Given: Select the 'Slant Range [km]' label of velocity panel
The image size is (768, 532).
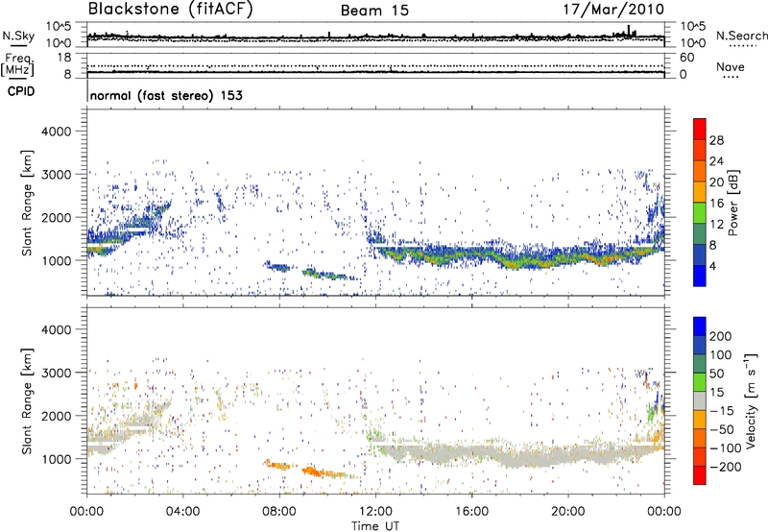Looking at the screenshot, I should (27, 400).
